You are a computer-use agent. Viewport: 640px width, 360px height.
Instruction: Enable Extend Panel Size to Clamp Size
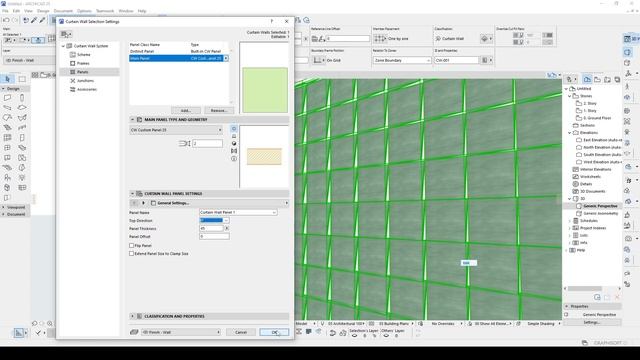132,253
